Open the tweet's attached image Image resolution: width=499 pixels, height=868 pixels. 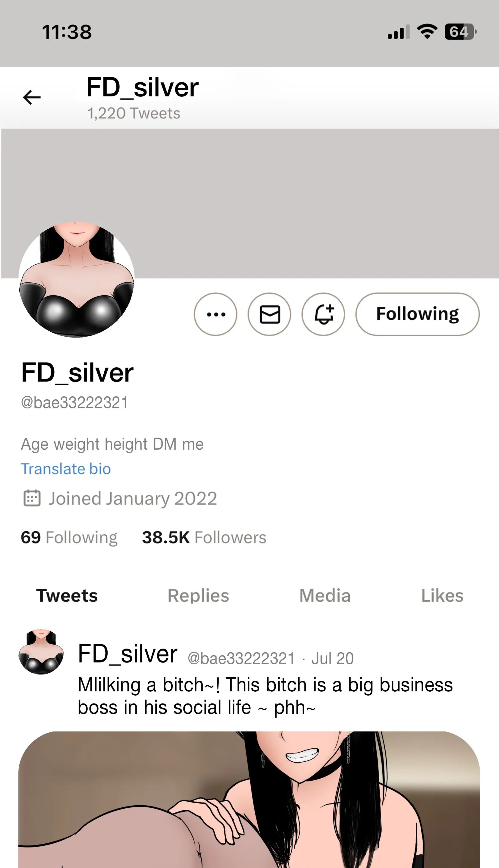click(249, 800)
